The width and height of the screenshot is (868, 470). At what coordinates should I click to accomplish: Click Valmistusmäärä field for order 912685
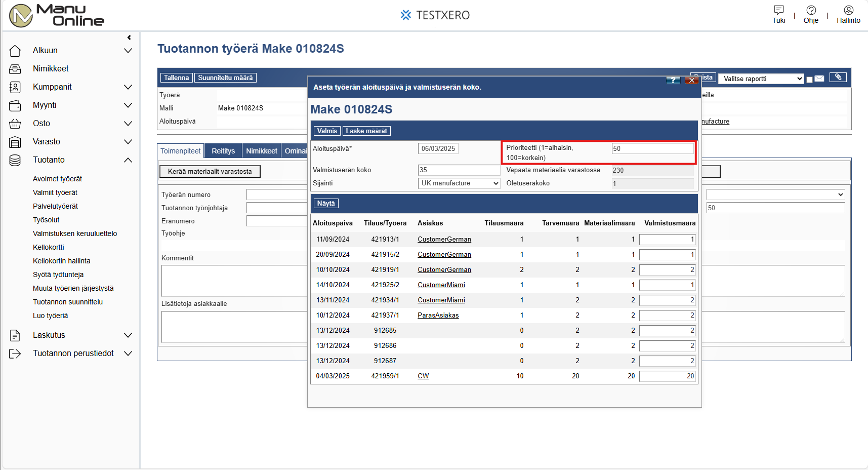668,330
